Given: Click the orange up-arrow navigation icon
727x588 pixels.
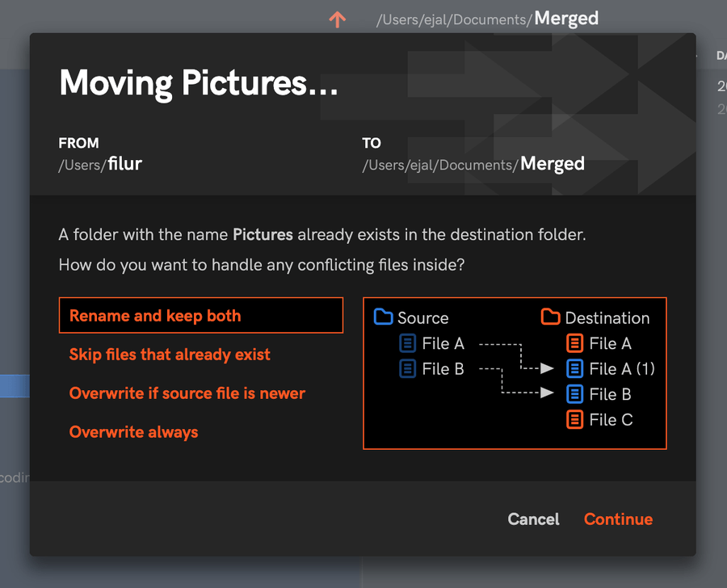Looking at the screenshot, I should click(337, 19).
